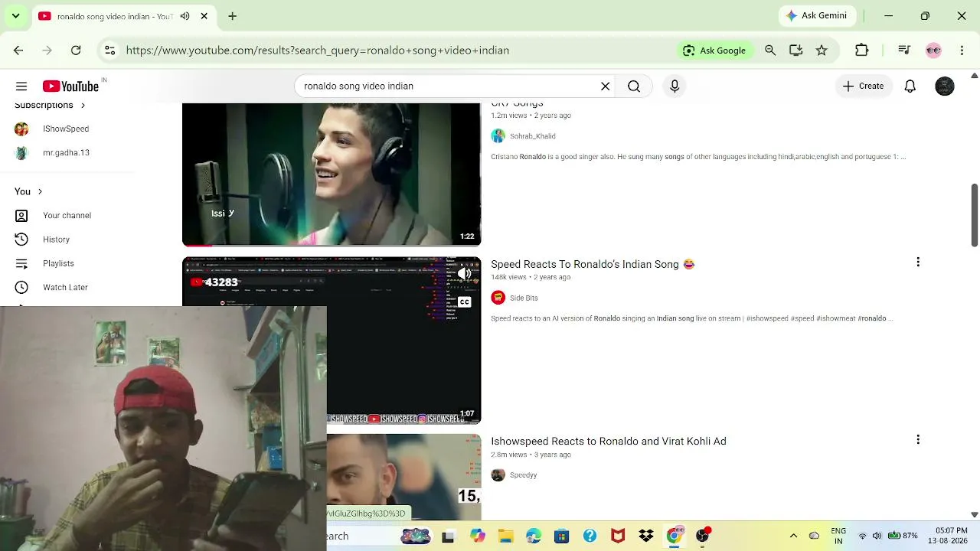Open Chrome profile avatar
This screenshot has width=980, height=551.
(x=933, y=51)
